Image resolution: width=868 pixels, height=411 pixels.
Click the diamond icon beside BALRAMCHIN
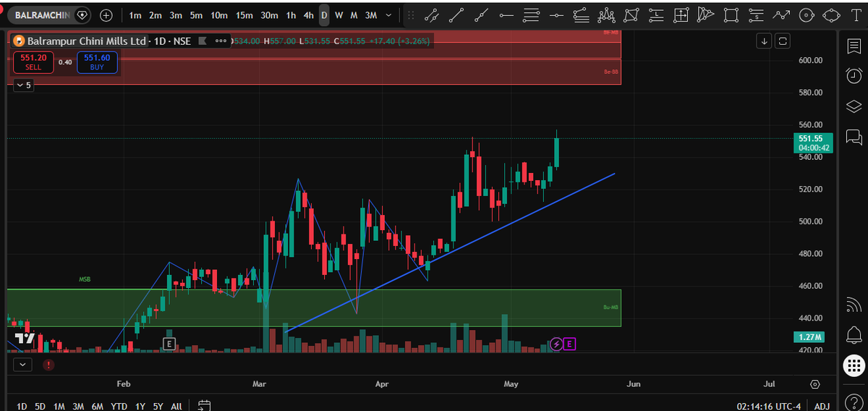tap(81, 14)
